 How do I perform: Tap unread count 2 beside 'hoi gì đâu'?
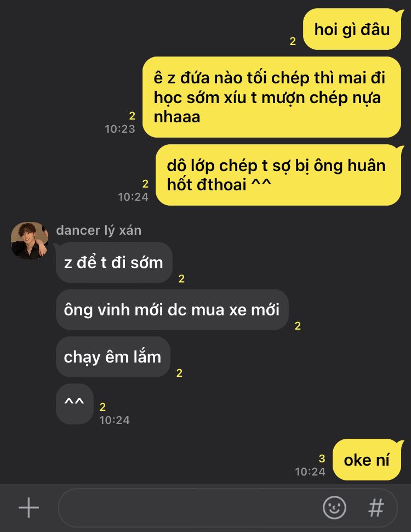point(293,41)
